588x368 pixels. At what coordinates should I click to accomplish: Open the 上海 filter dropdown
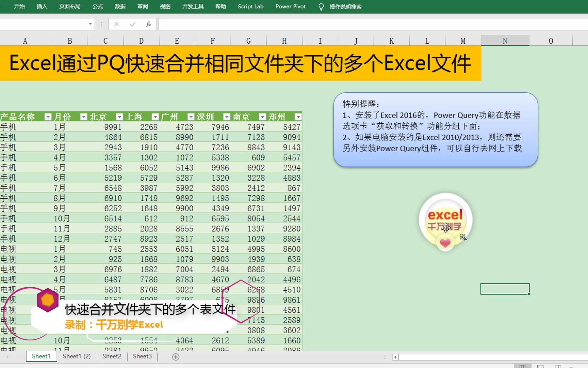coord(155,117)
